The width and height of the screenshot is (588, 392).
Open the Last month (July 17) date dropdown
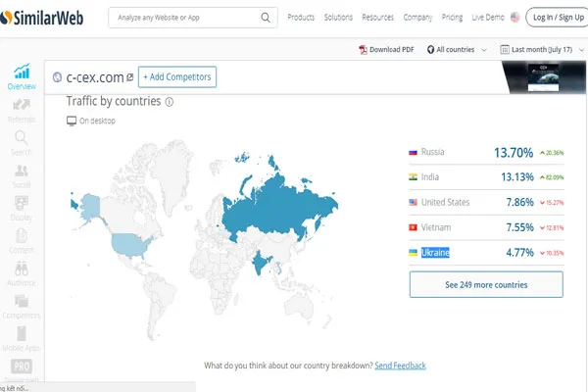point(542,50)
